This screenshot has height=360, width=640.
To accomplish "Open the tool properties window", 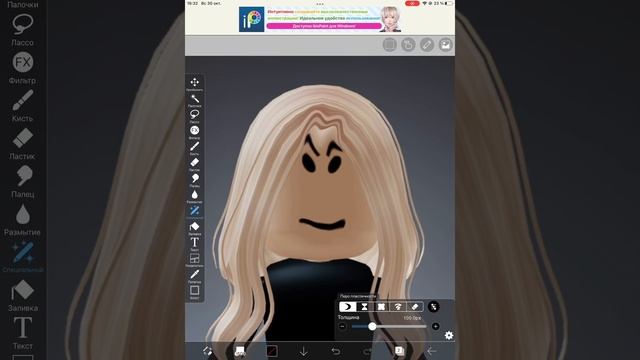I will click(x=240, y=351).
